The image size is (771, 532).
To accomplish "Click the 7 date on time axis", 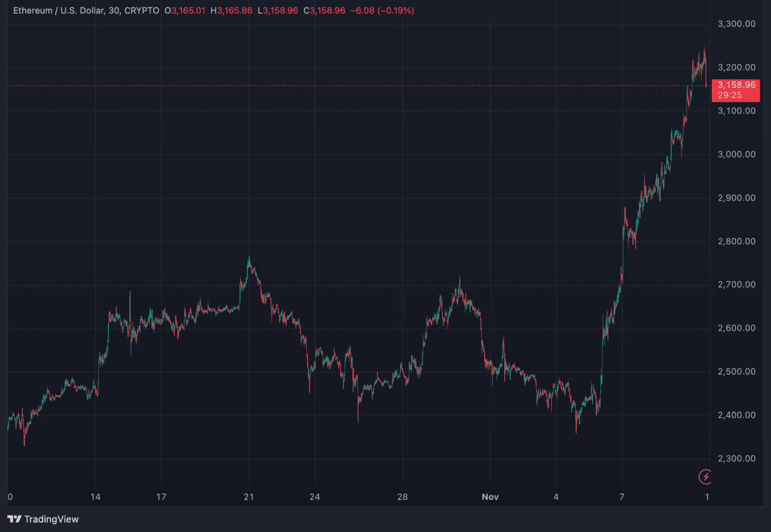I will pyautogui.click(x=622, y=497).
